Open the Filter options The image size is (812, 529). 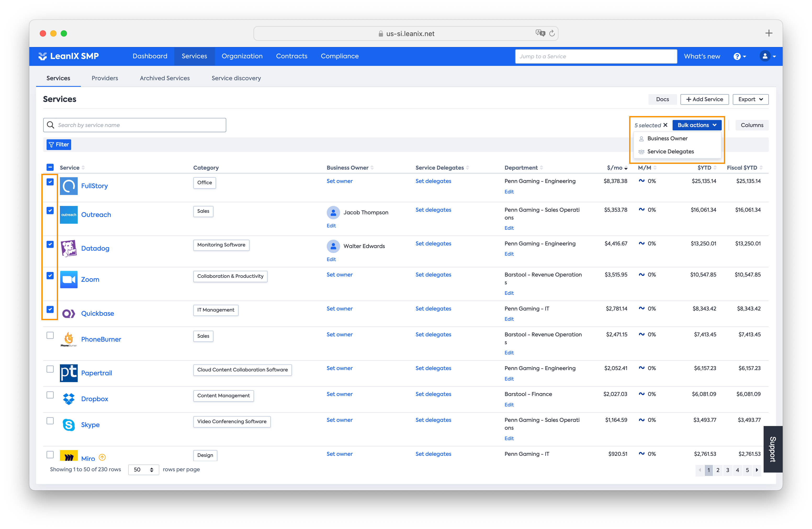tap(59, 145)
